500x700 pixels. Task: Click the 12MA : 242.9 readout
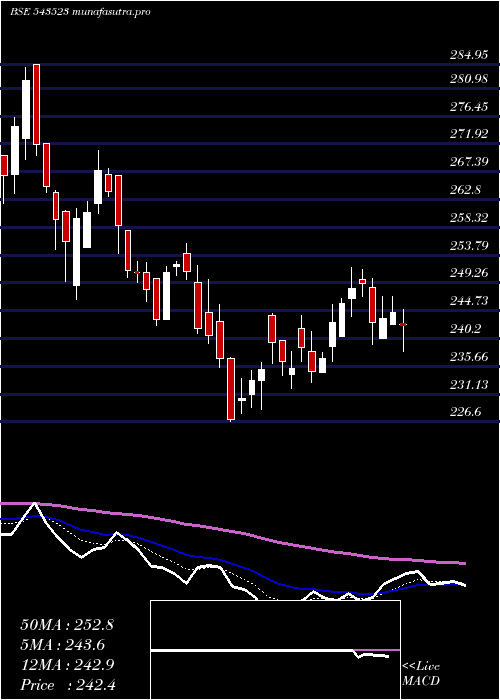point(67,665)
